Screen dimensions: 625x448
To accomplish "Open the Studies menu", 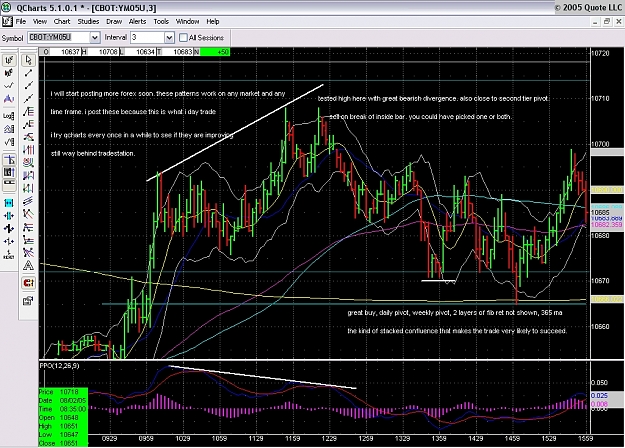I will click(x=88, y=22).
